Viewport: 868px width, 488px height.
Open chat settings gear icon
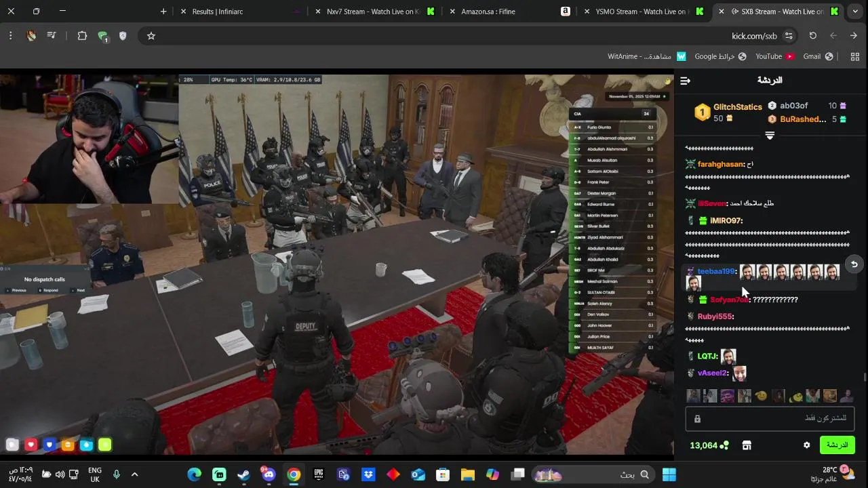(x=806, y=445)
